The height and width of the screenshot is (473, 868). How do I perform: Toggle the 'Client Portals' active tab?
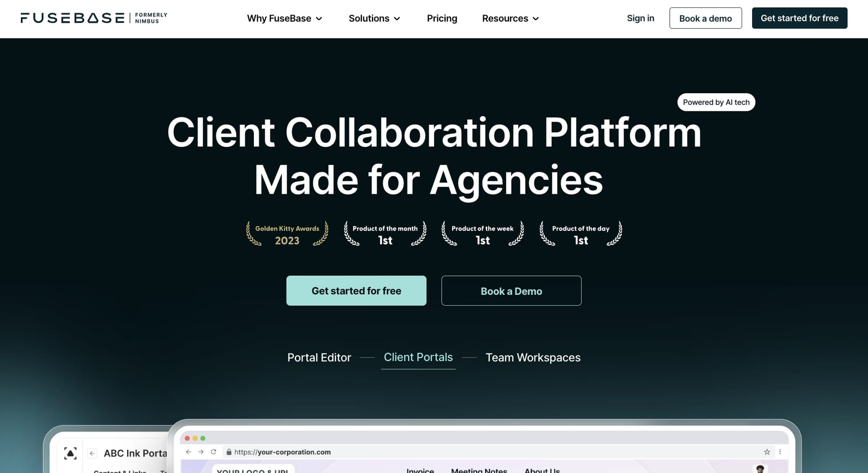click(418, 357)
